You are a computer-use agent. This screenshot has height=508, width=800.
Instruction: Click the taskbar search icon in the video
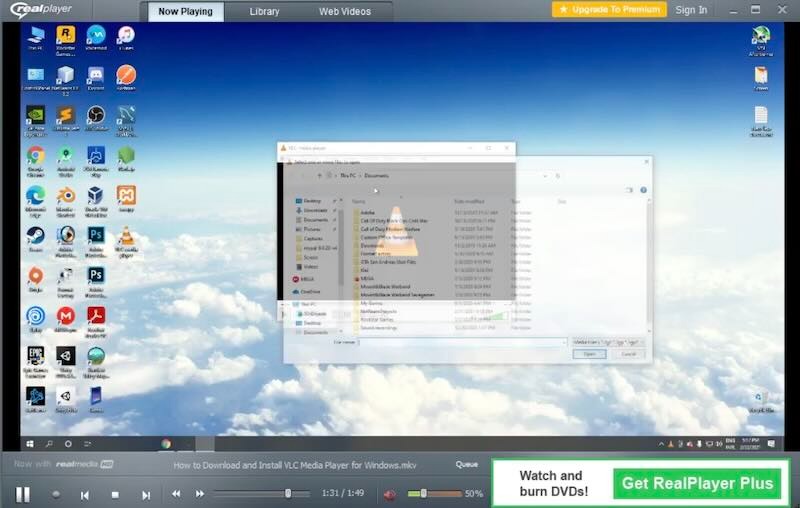point(49,444)
